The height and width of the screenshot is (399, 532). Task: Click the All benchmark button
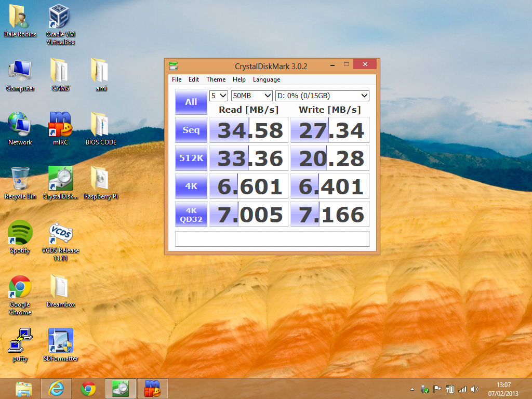point(191,102)
